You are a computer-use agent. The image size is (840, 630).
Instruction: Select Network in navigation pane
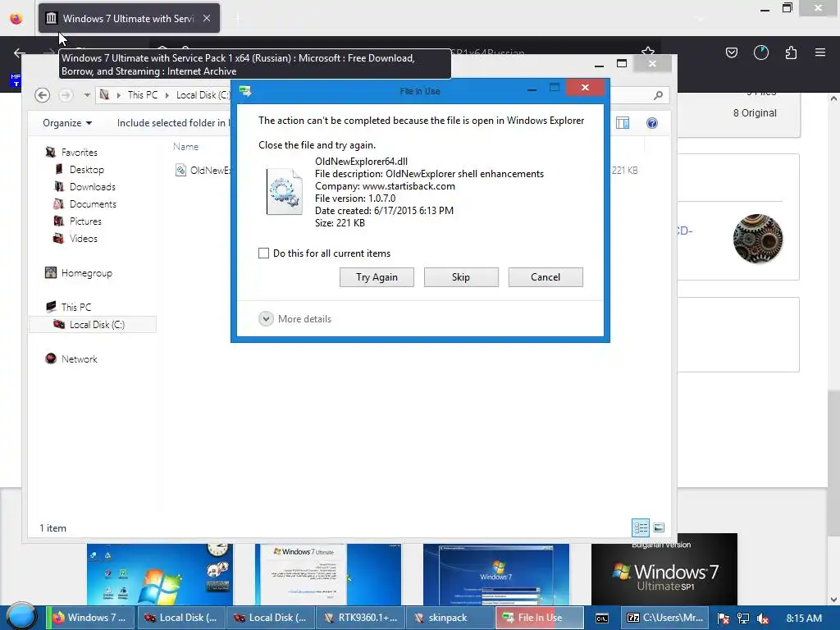point(79,359)
